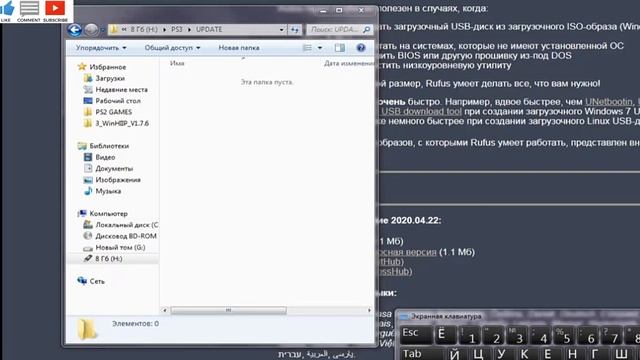Click the Й key on the on-screen keyboard
Image resolution: width=640 pixels, height=360 pixels.
click(455, 354)
